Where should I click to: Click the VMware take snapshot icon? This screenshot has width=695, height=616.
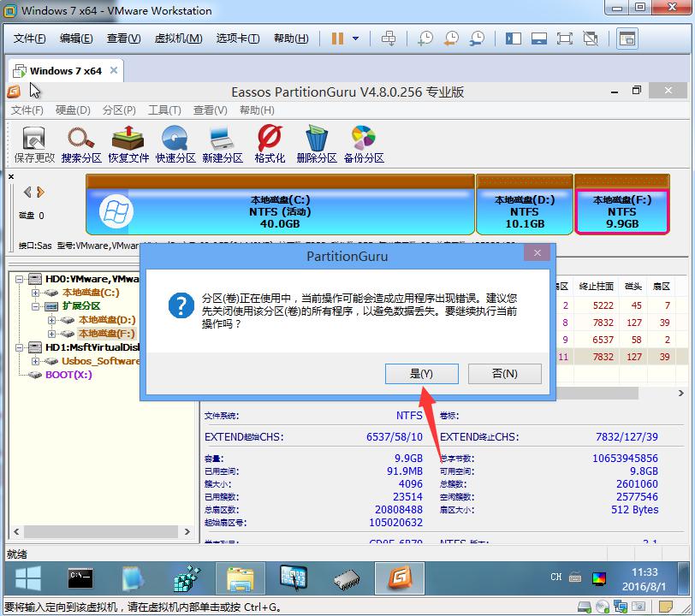[x=425, y=38]
